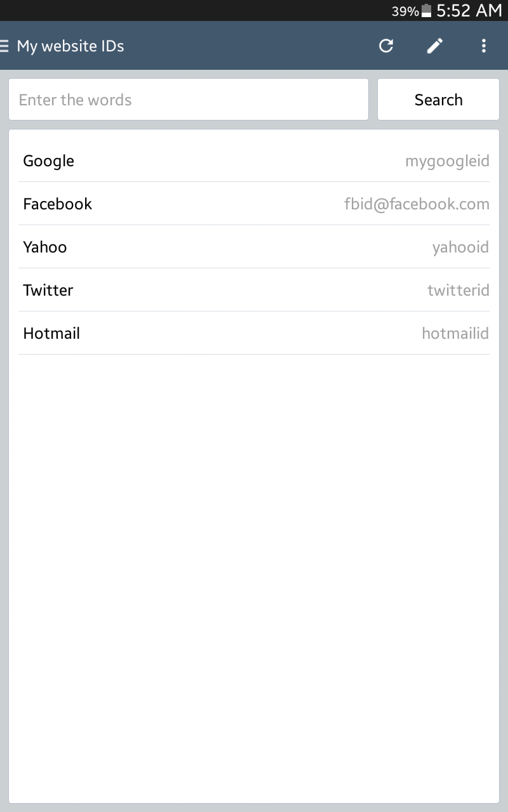Select the mygoogleid value
Viewport: 508px width, 812px height.
coord(447,161)
